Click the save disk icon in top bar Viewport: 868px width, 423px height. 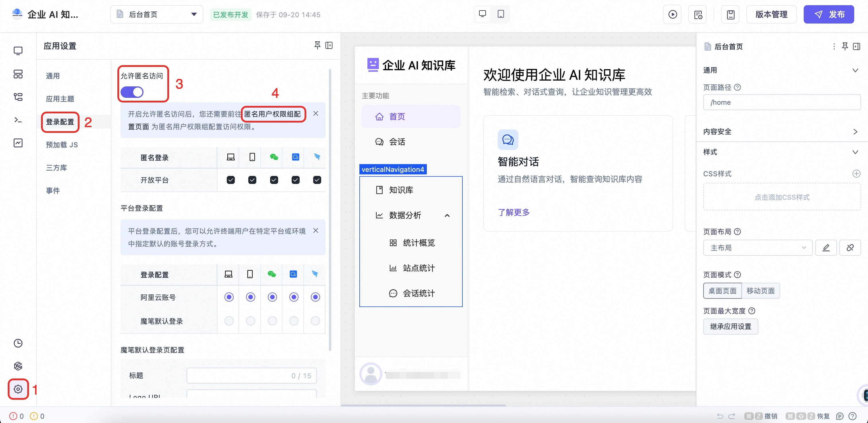(x=730, y=14)
